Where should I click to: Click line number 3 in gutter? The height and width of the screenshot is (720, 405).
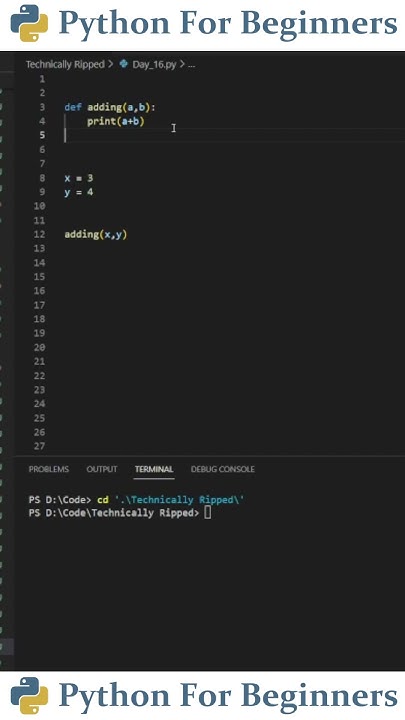[x=42, y=107]
